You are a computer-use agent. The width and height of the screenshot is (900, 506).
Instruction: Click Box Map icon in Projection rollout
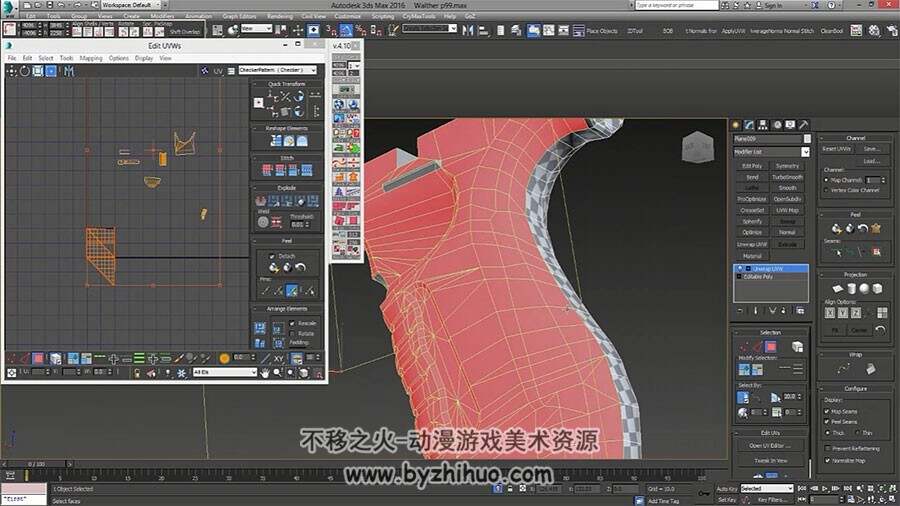pyautogui.click(x=878, y=289)
